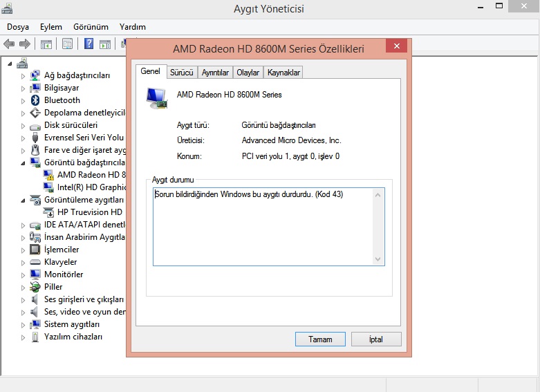Screen dimensions: 540x392
Task: Click the root computer node icon
Action: (x=22, y=63)
